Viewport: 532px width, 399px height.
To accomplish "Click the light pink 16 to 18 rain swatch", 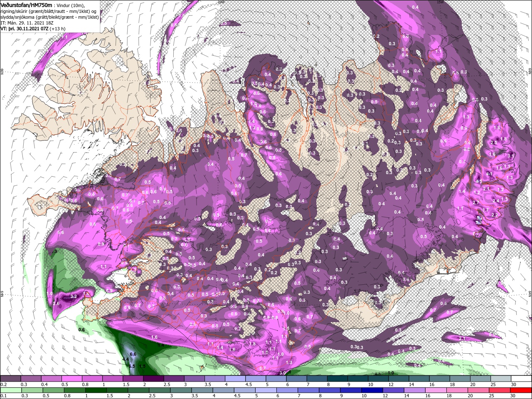I will (x=436, y=390).
